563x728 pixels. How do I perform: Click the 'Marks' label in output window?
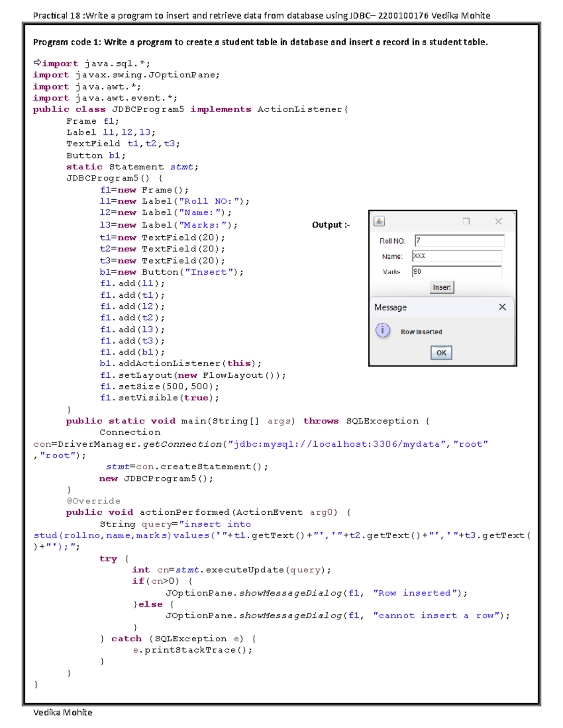(391, 272)
